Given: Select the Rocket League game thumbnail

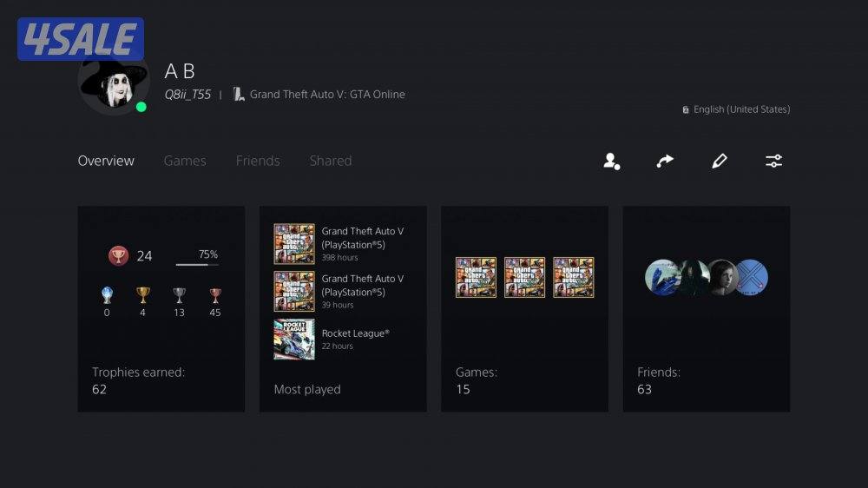Looking at the screenshot, I should (x=294, y=339).
